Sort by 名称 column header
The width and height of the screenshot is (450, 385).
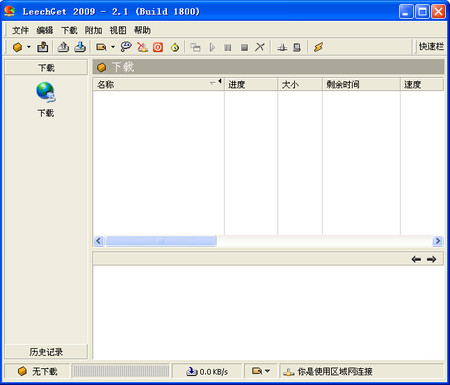(x=158, y=85)
